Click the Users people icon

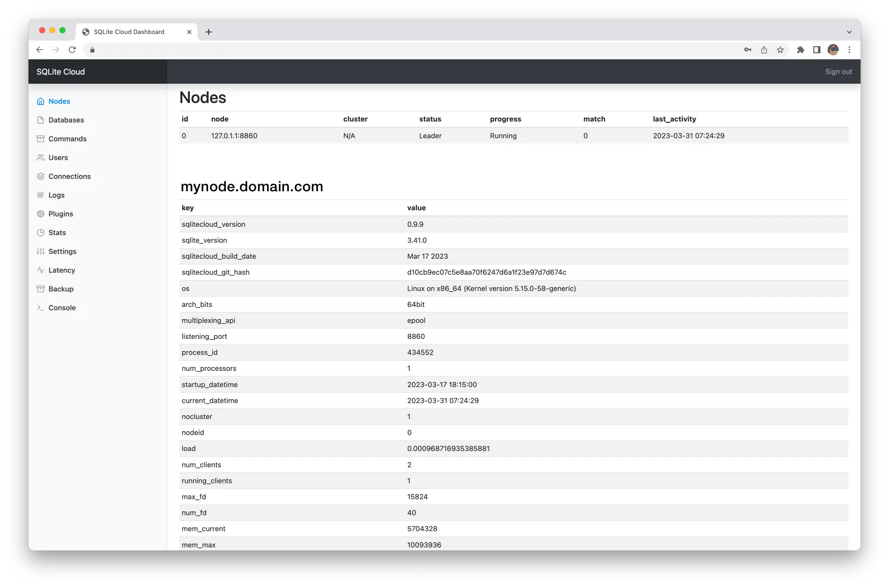click(41, 157)
